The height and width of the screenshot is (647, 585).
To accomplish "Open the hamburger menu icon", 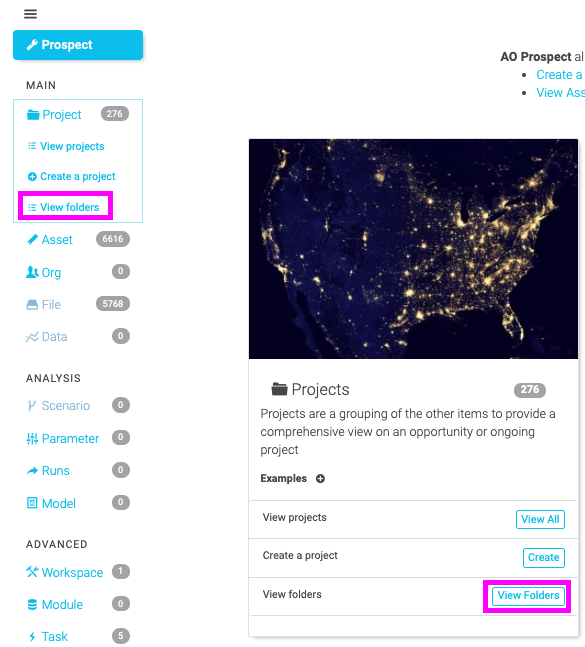I will [31, 14].
